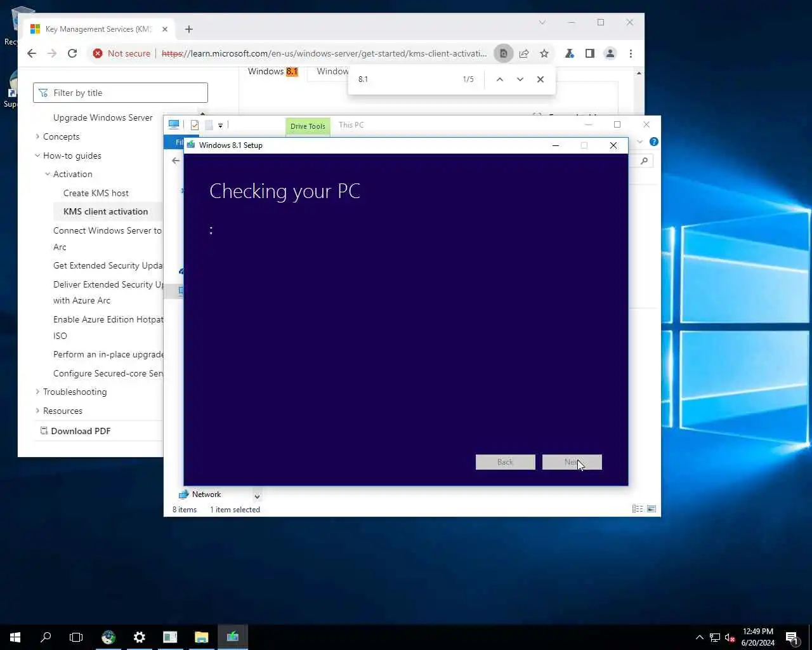Open File Explorer from taskbar
Screen dimensions: 812x650
[202, 637]
